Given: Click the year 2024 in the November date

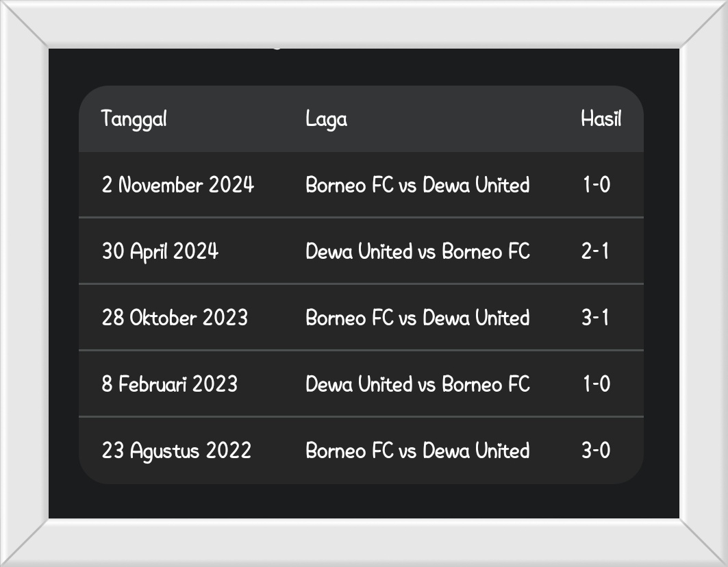Looking at the screenshot, I should (231, 185).
